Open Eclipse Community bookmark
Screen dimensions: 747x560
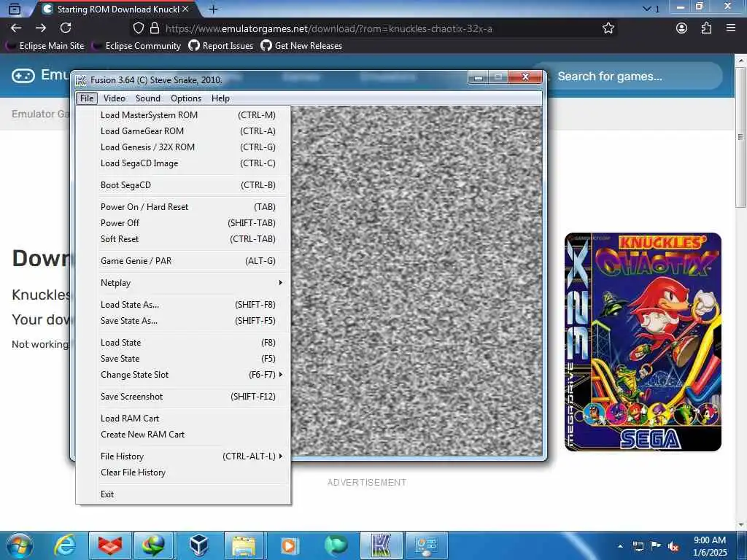point(136,46)
